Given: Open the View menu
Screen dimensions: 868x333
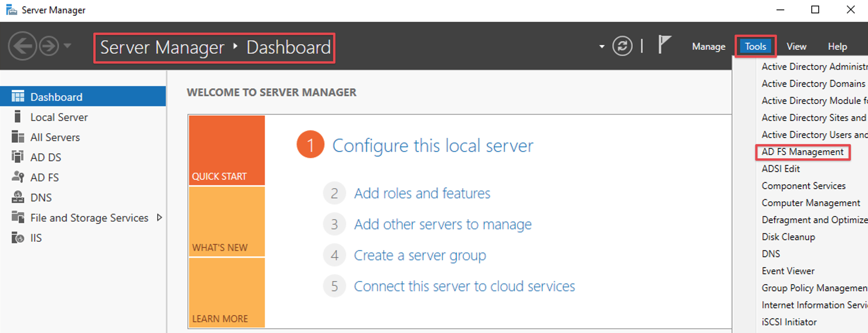Looking at the screenshot, I should 796,46.
